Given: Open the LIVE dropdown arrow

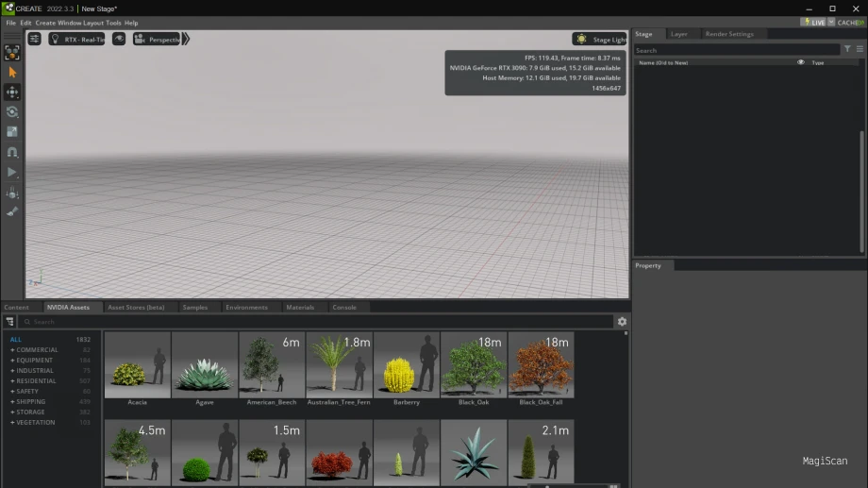Looking at the screenshot, I should click(x=831, y=22).
